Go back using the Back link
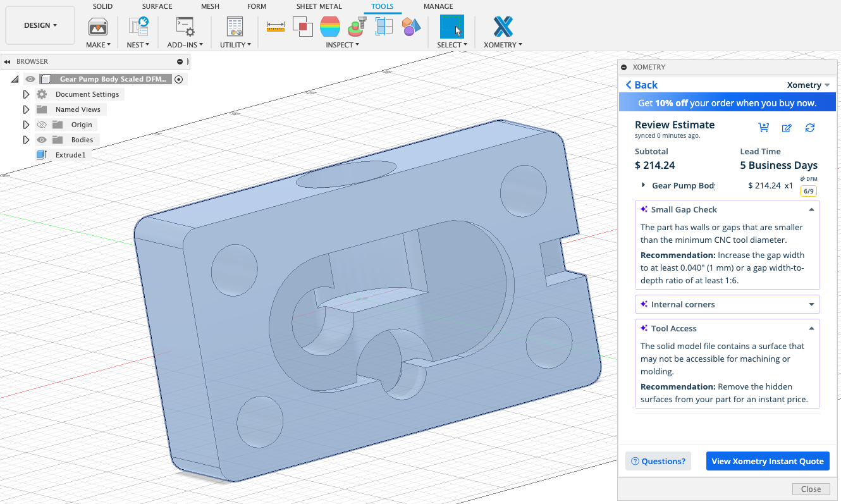 click(x=642, y=85)
